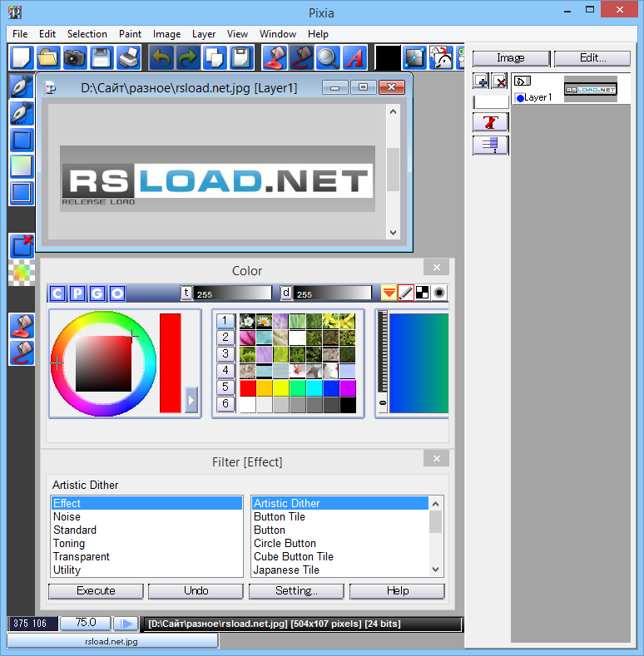644x656 pixels.
Task: Click the image window scroll up arrow
Action: tap(393, 111)
